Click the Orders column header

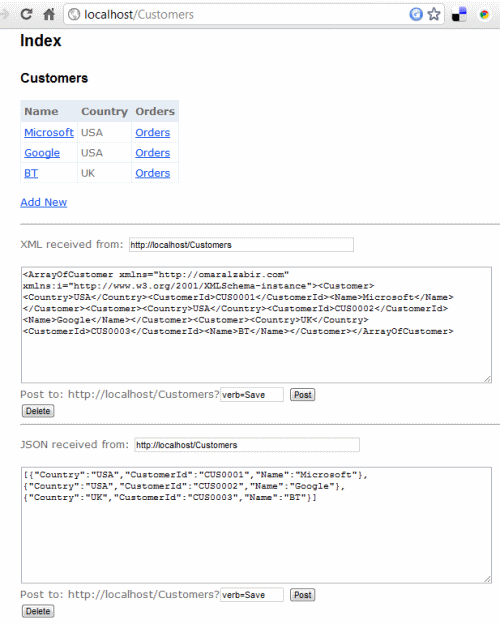[x=155, y=111]
